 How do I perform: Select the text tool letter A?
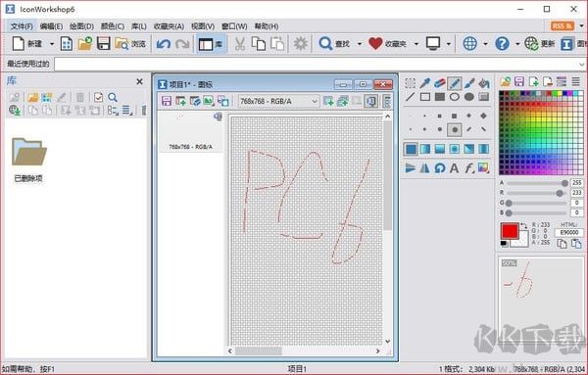point(454,167)
